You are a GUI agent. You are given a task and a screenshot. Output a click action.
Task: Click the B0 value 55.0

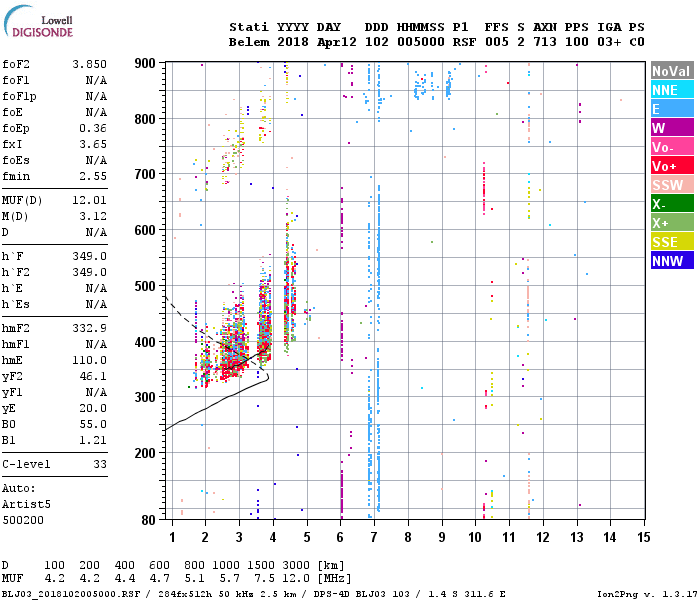(93, 424)
